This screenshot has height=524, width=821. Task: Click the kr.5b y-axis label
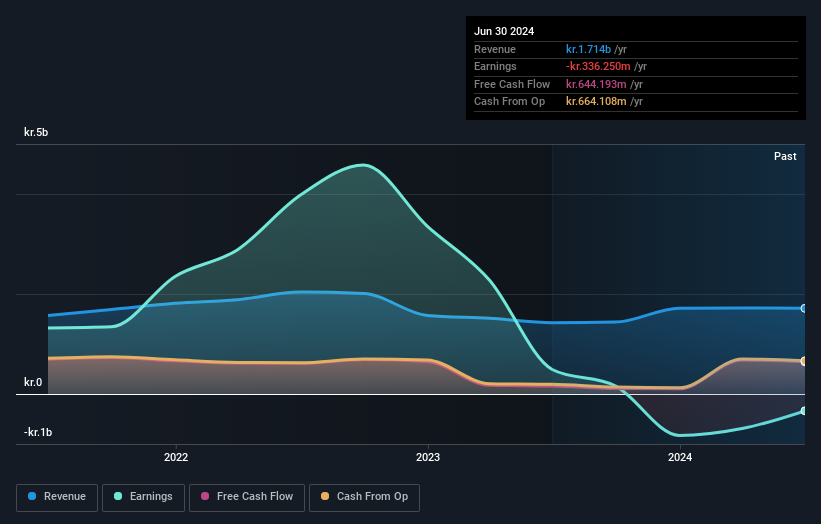[36, 132]
